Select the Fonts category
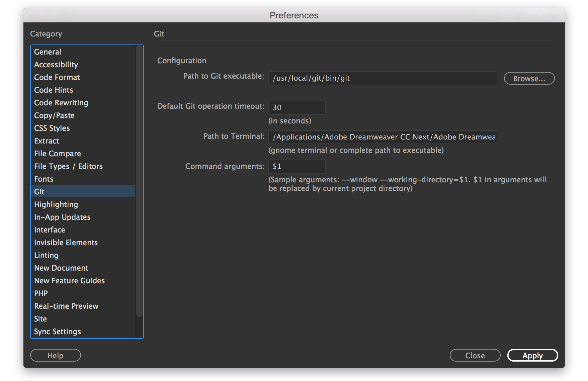 coord(44,179)
